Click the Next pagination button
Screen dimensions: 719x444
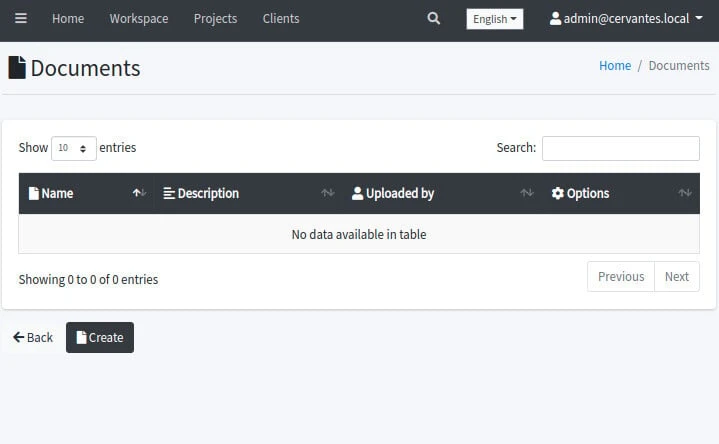[677, 277]
